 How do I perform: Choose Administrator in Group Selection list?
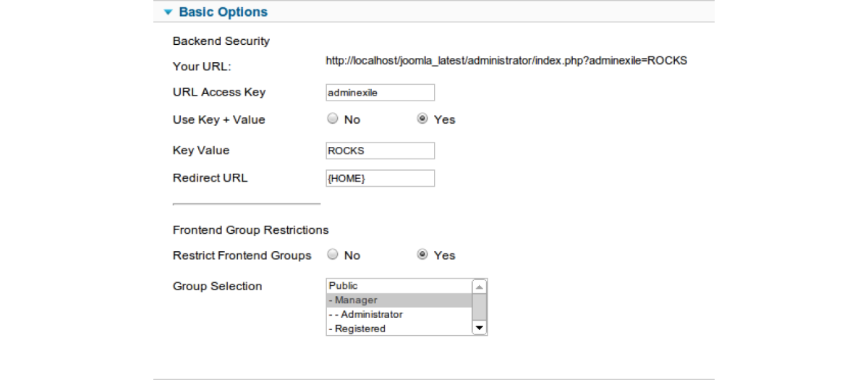[399, 314]
